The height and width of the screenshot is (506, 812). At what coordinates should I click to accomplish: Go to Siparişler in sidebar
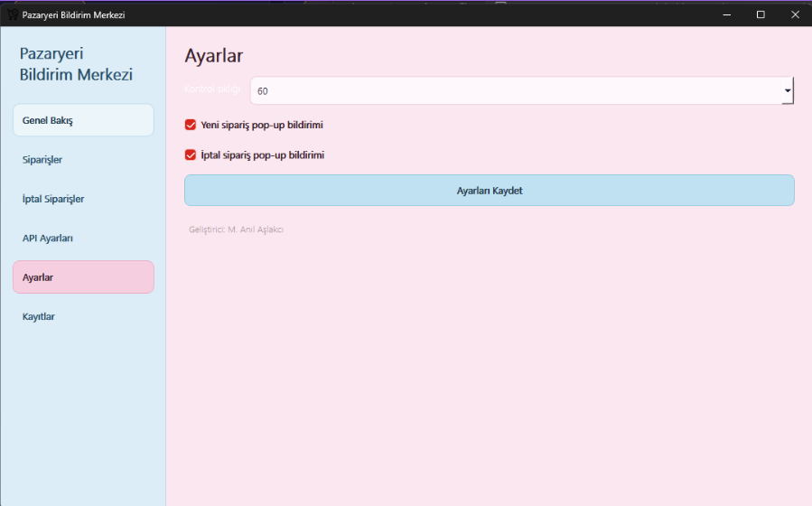point(83,160)
